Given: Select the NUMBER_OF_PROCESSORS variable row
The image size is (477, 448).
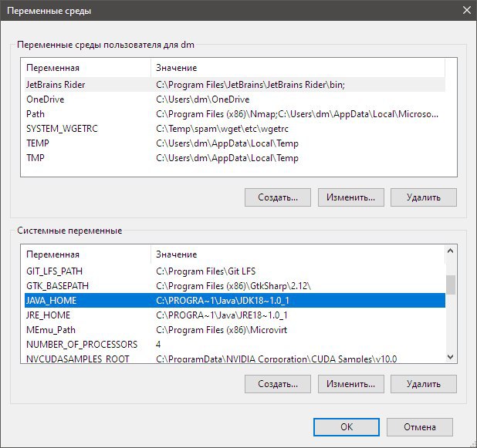Looking at the screenshot, I should [235, 345].
